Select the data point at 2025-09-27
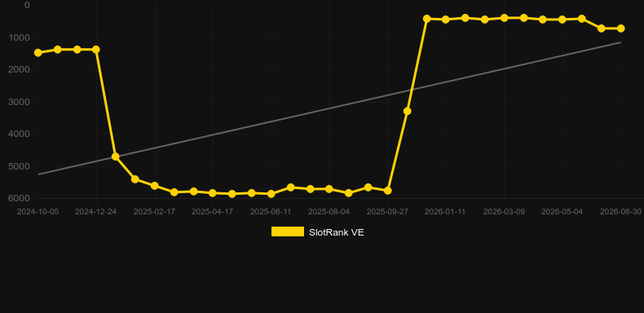The height and width of the screenshot is (313, 644). pos(388,191)
